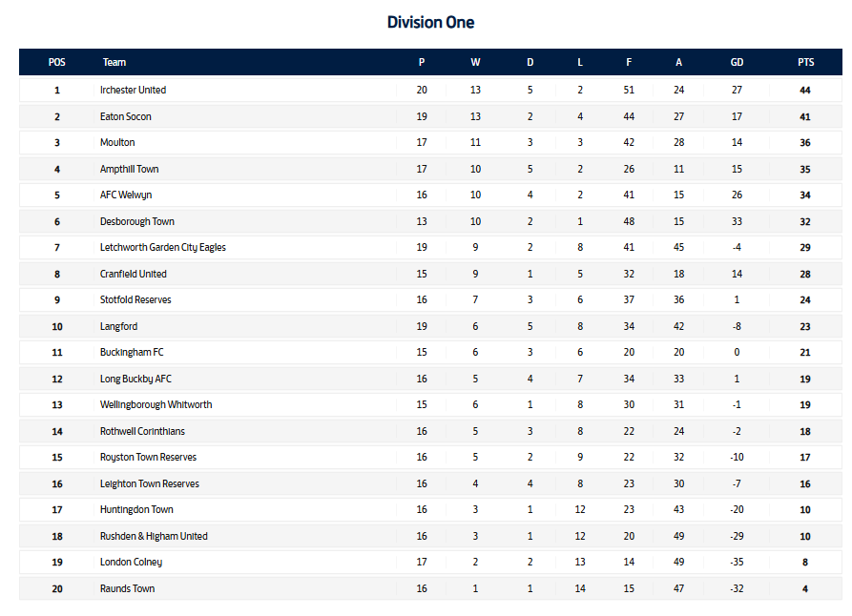Image resolution: width=852 pixels, height=616 pixels.
Task: Select Rushden & Higham United
Action: [x=153, y=536]
